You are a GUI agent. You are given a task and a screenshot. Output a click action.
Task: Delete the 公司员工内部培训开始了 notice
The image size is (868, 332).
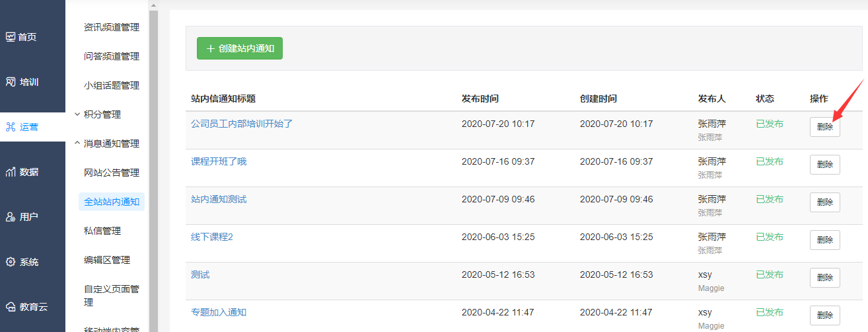(x=825, y=127)
